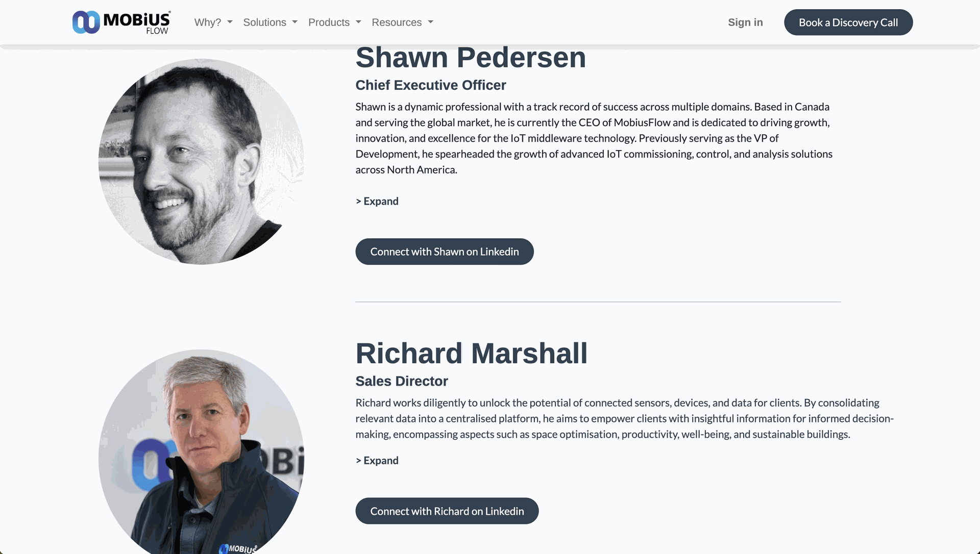980x554 pixels.
Task: Click the Shawn Pedersen name heading
Action: coord(471,58)
